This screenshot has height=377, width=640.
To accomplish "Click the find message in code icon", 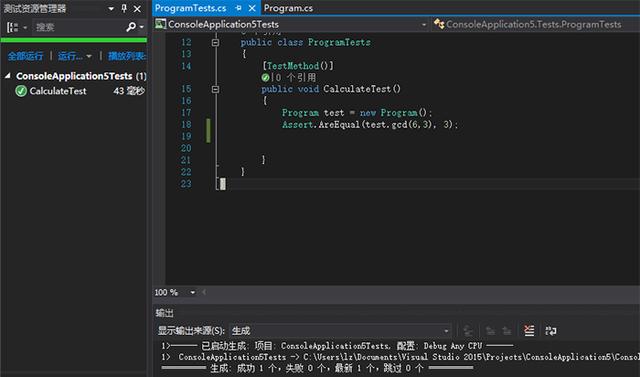I will 469,330.
